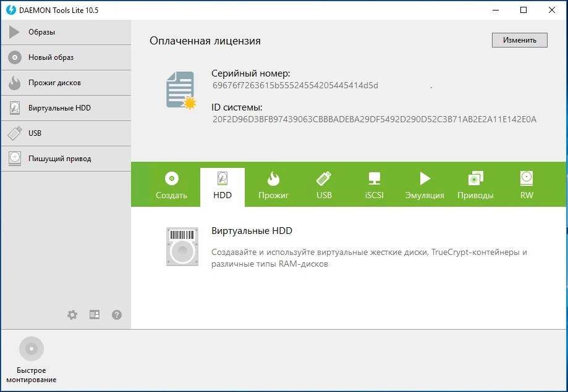Click the hard drive icon beside Виртуальные HDD

(14, 108)
